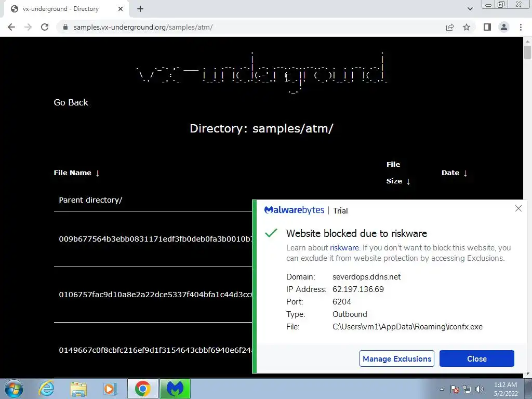Click the network tray icon

(x=467, y=389)
